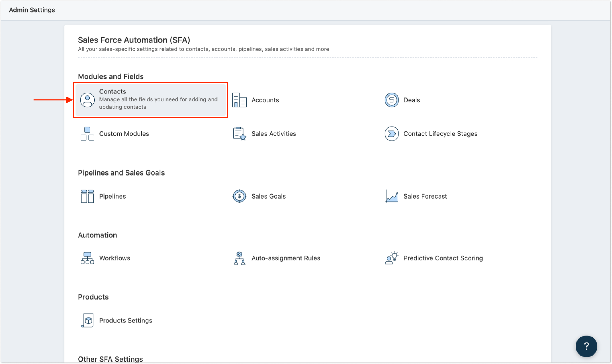Click the Pipelines columns icon
This screenshot has width=612, height=364.
click(87, 196)
